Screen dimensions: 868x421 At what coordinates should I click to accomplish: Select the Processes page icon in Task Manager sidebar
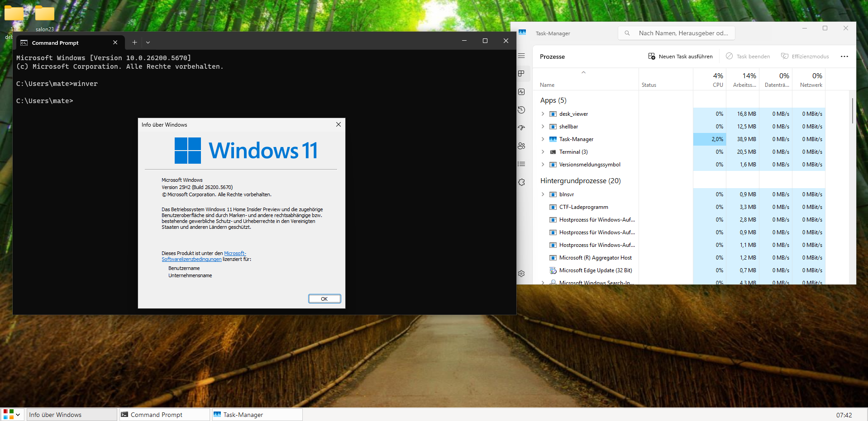coord(521,74)
